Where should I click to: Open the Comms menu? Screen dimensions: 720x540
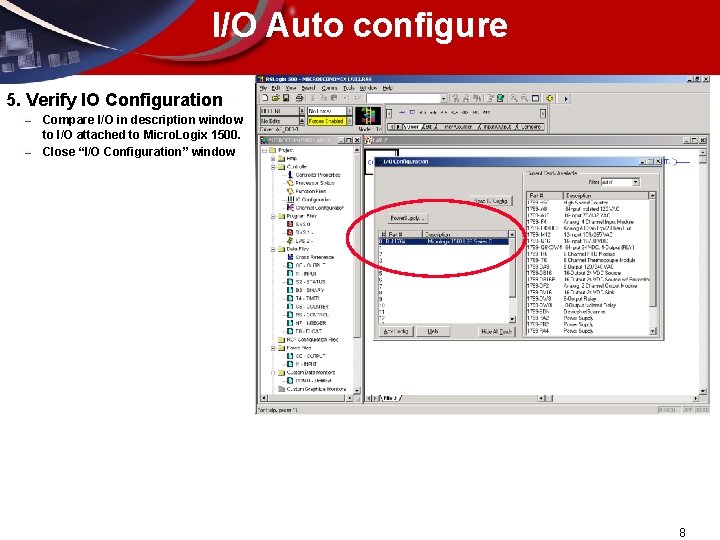(x=329, y=88)
